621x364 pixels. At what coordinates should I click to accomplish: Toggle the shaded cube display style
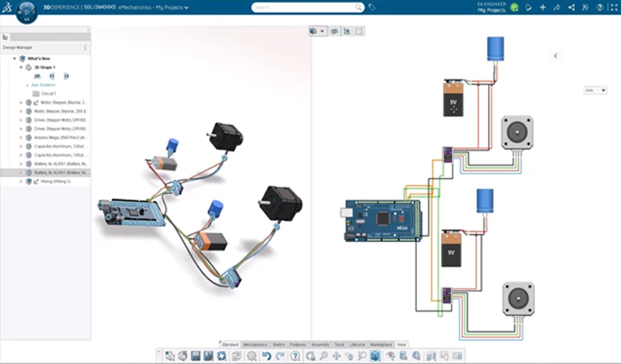pos(376,356)
